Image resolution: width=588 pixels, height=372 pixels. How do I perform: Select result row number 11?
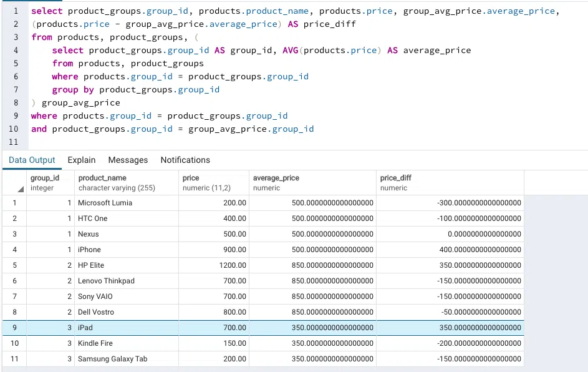pyautogui.click(x=14, y=359)
